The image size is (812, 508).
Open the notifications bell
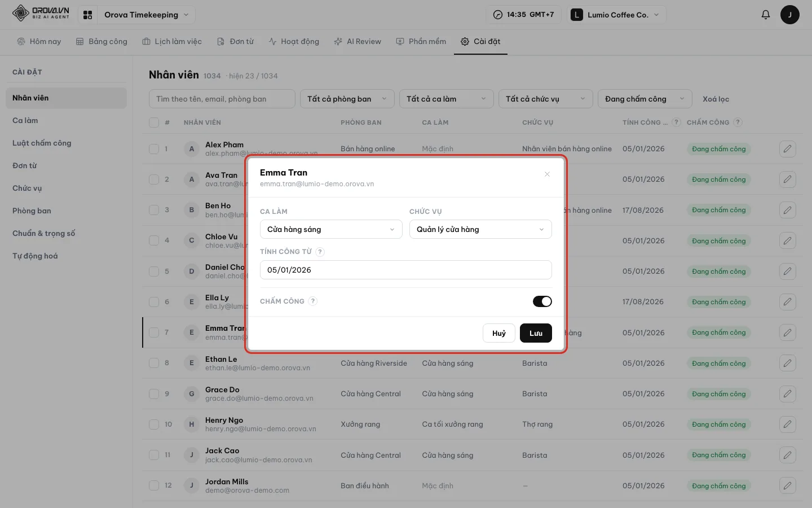pos(765,15)
